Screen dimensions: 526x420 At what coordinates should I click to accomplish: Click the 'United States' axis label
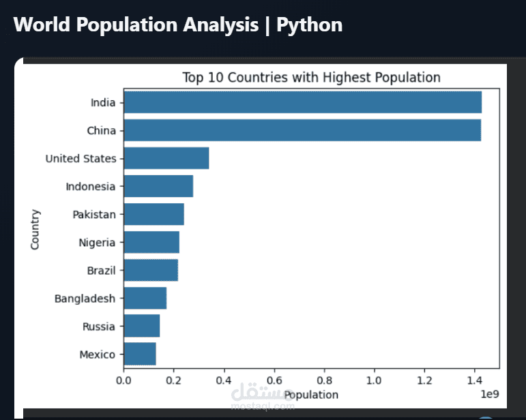click(x=81, y=159)
